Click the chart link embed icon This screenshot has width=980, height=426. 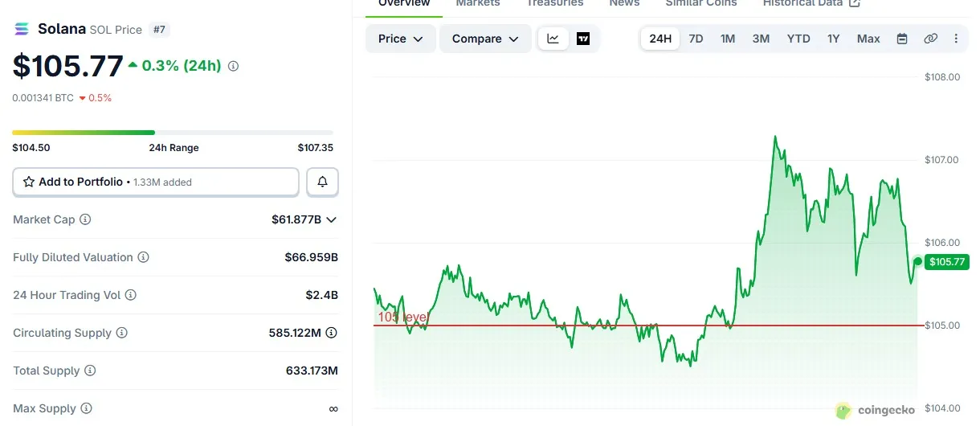pos(930,39)
